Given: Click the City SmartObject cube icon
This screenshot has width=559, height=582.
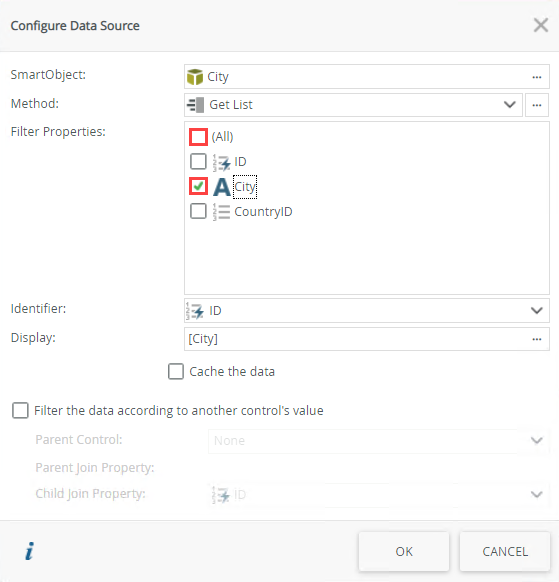Looking at the screenshot, I should tap(195, 77).
